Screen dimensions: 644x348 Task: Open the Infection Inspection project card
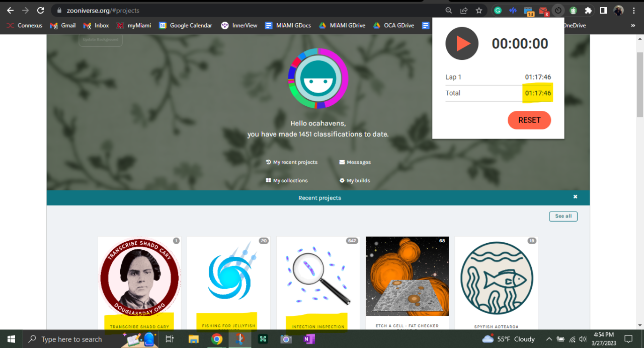tap(318, 283)
